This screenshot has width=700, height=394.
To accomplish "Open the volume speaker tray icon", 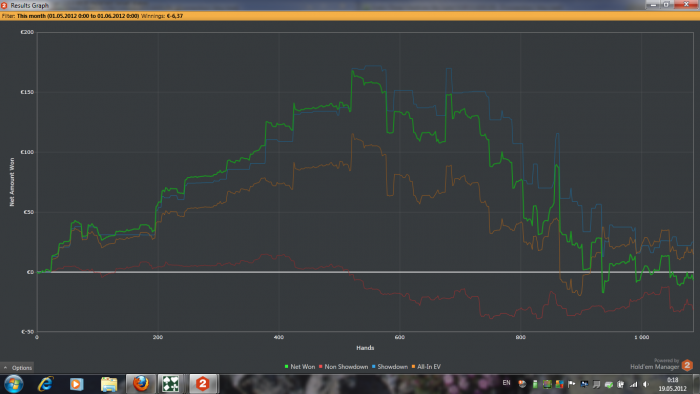I will (646, 384).
